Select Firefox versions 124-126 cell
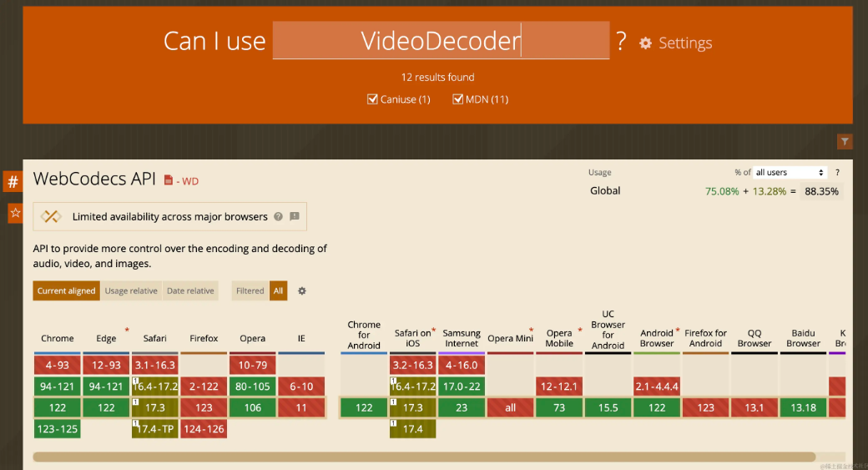The height and width of the screenshot is (470, 868). [x=204, y=429]
